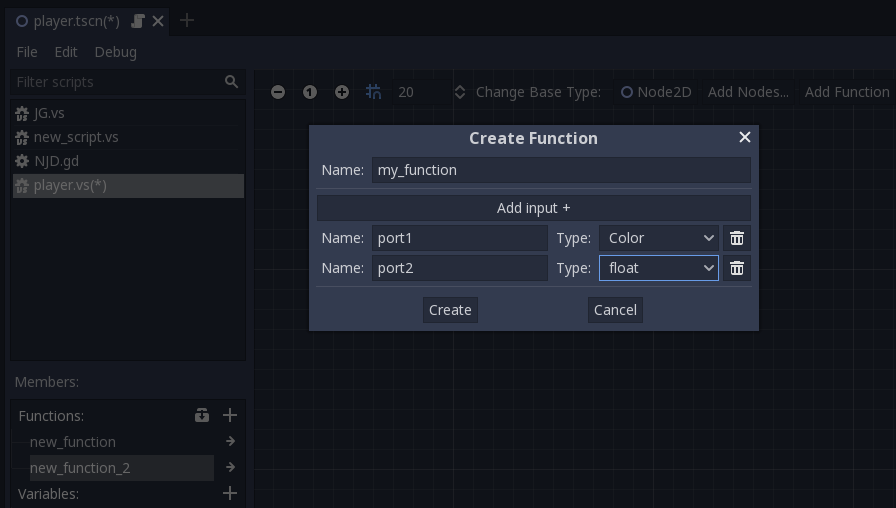896x508 pixels.
Task: Select JG.vs in the script list
Action: click(x=128, y=113)
